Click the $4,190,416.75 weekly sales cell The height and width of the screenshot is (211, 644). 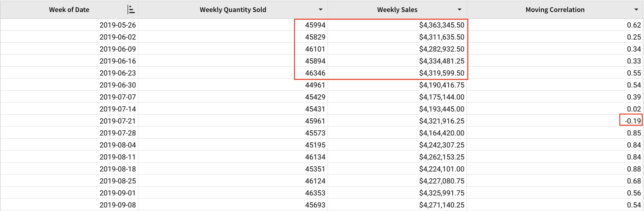pos(441,85)
